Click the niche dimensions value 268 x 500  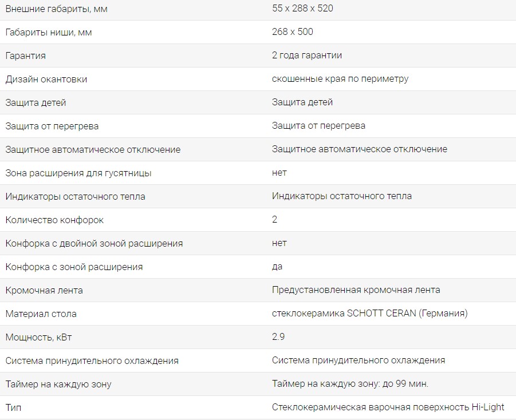tap(293, 32)
